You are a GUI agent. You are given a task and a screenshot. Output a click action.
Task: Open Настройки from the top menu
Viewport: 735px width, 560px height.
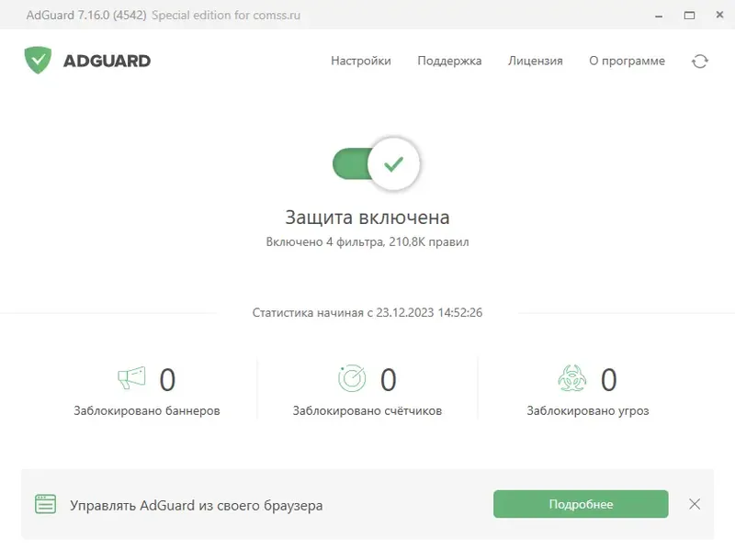(360, 61)
